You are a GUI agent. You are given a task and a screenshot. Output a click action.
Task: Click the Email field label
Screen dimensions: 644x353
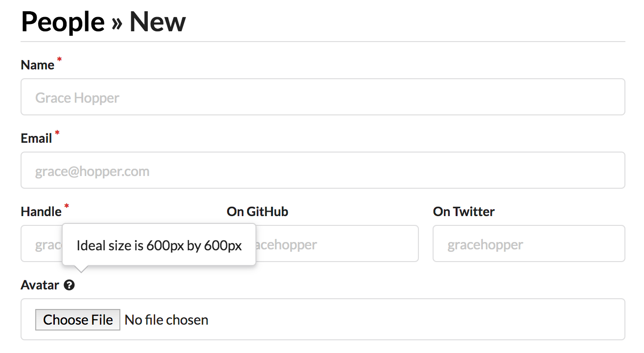click(x=36, y=138)
